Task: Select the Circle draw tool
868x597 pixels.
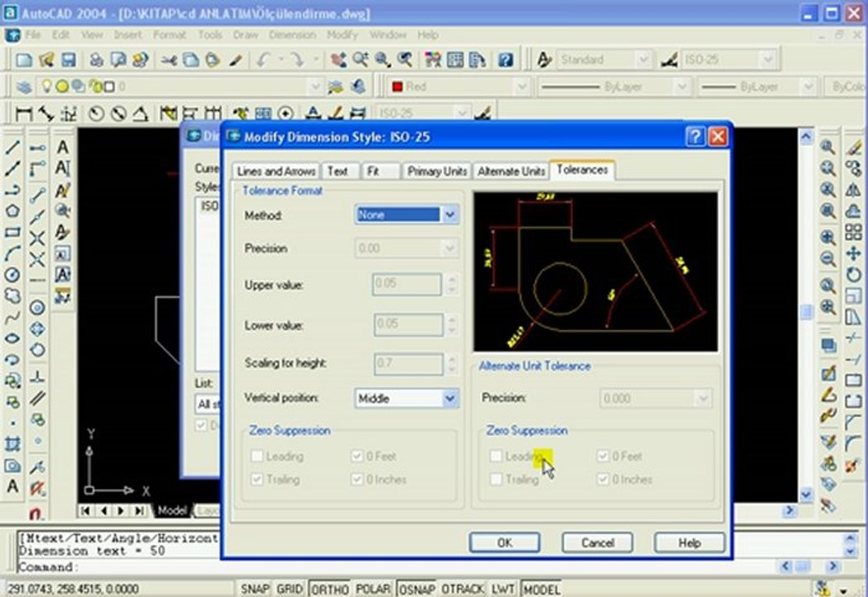Action: coord(12,274)
